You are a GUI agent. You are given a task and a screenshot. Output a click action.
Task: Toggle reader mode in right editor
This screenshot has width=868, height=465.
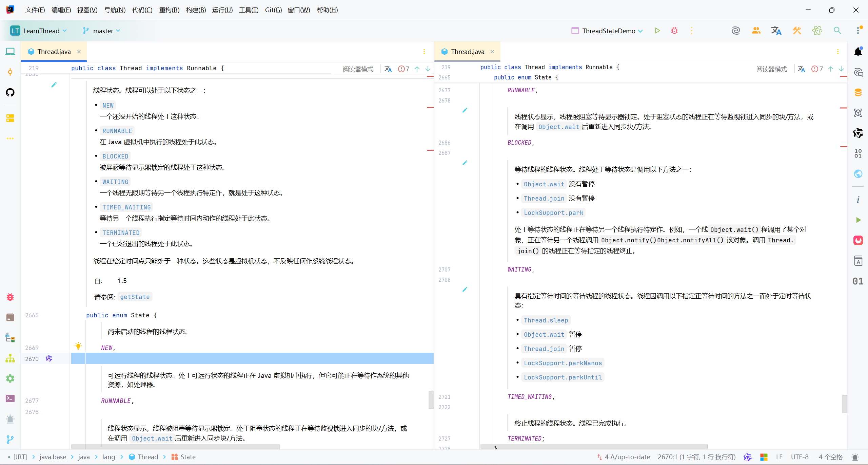771,69
